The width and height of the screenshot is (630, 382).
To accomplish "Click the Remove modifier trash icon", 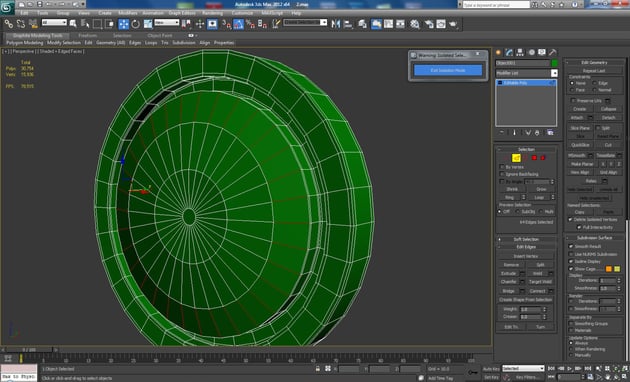I will (x=538, y=133).
